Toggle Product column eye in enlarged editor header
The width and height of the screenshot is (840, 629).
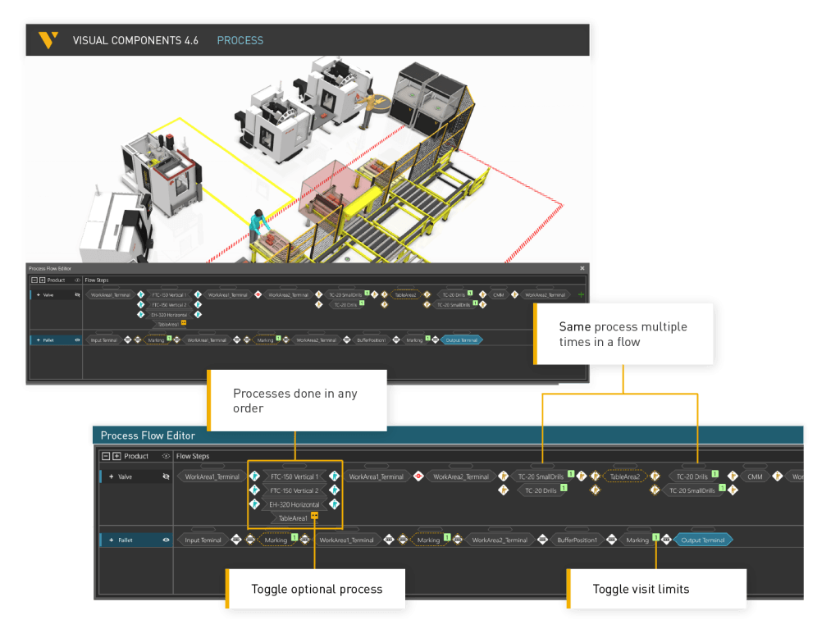(x=166, y=456)
